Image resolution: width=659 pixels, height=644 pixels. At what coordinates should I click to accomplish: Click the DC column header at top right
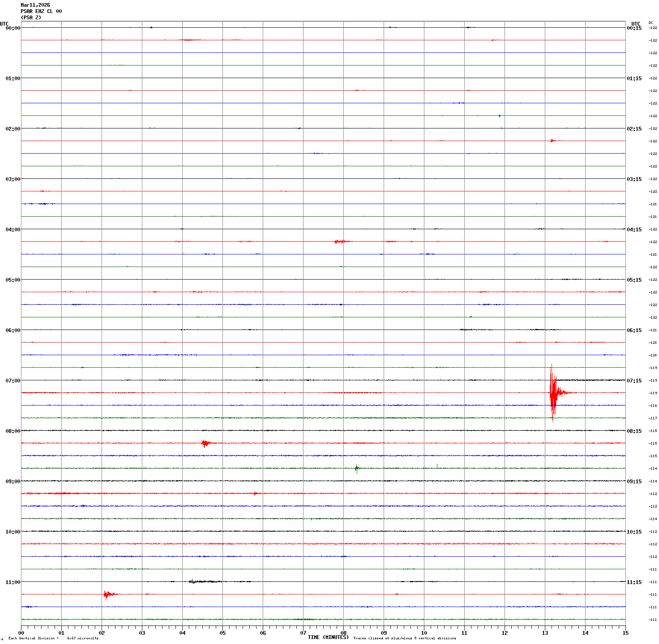tap(651, 23)
